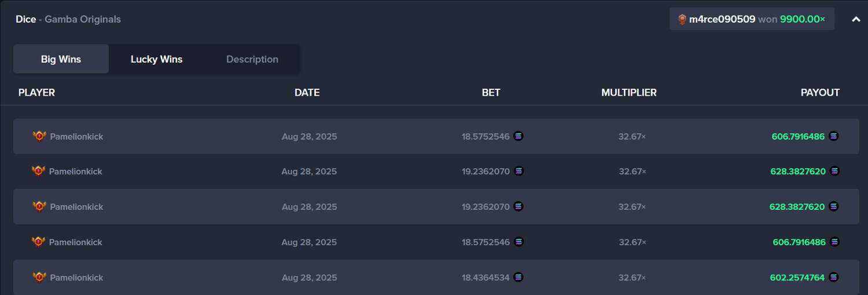Viewport: 868px width, 295px height.
Task: Click the Pamelionkick name in the fourth row
Action: click(75, 242)
